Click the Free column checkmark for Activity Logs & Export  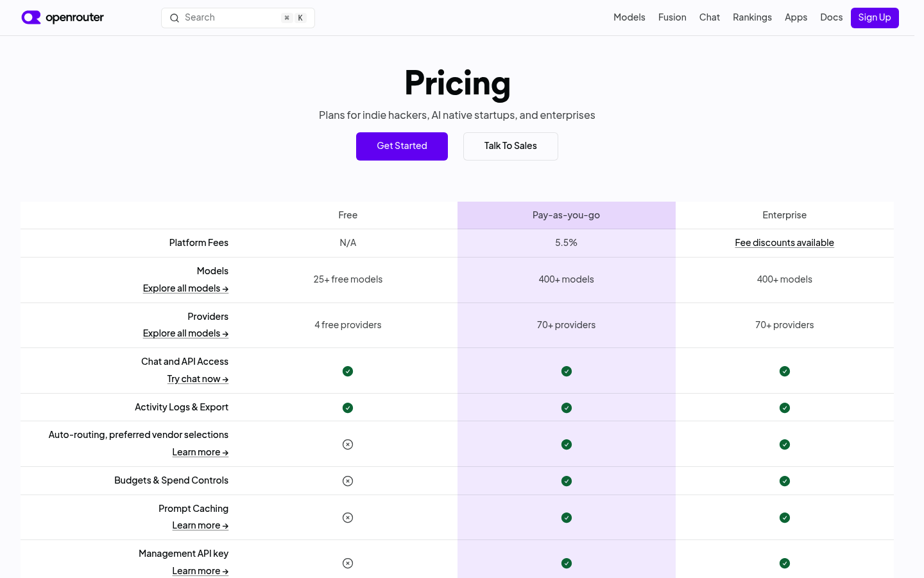pos(348,408)
